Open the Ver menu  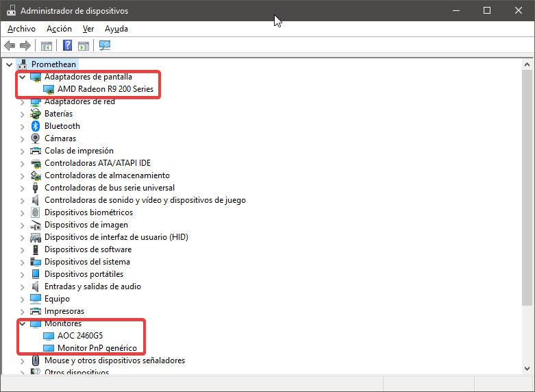click(88, 29)
